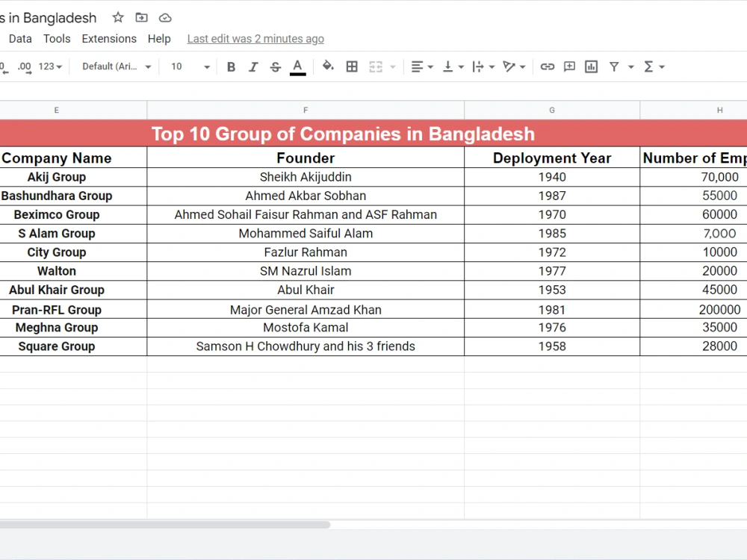Open text rotation dropdown
This screenshot has height=560, width=747.
coord(514,66)
